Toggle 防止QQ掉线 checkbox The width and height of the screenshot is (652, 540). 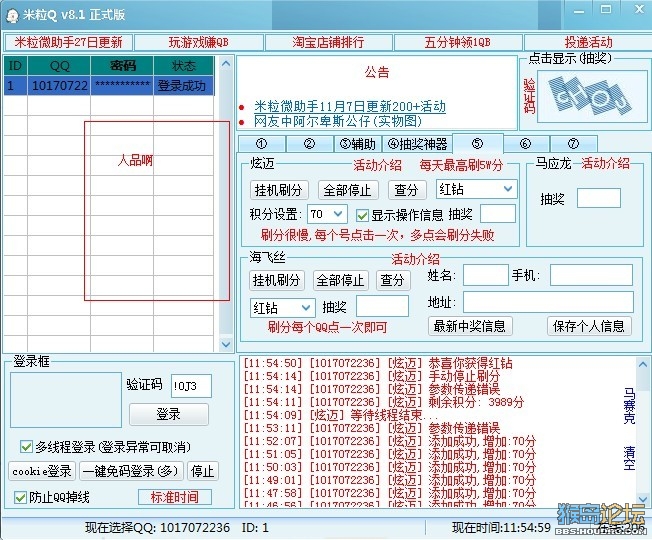[x=20, y=497]
